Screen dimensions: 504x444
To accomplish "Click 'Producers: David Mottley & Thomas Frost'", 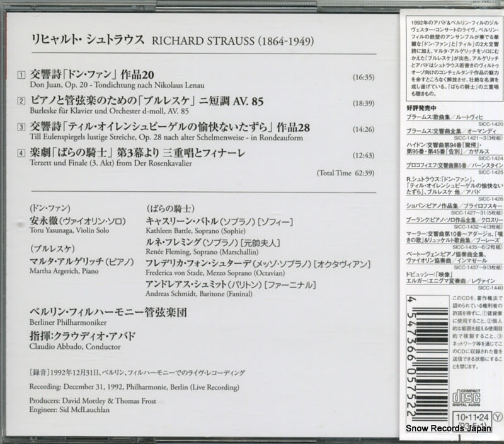I will (93, 401).
